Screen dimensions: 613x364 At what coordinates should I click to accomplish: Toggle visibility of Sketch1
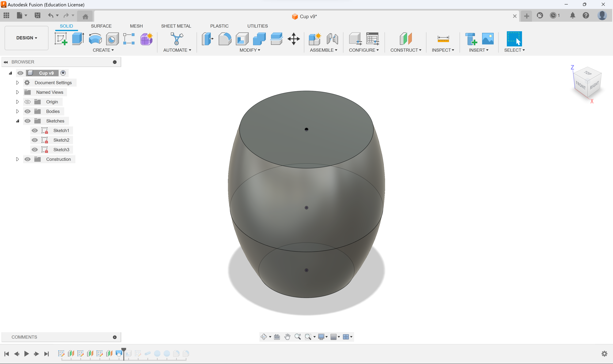click(35, 130)
